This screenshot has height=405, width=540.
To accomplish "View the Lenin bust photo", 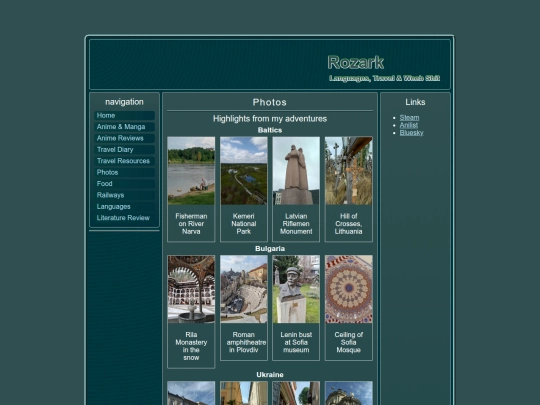I will 296,289.
